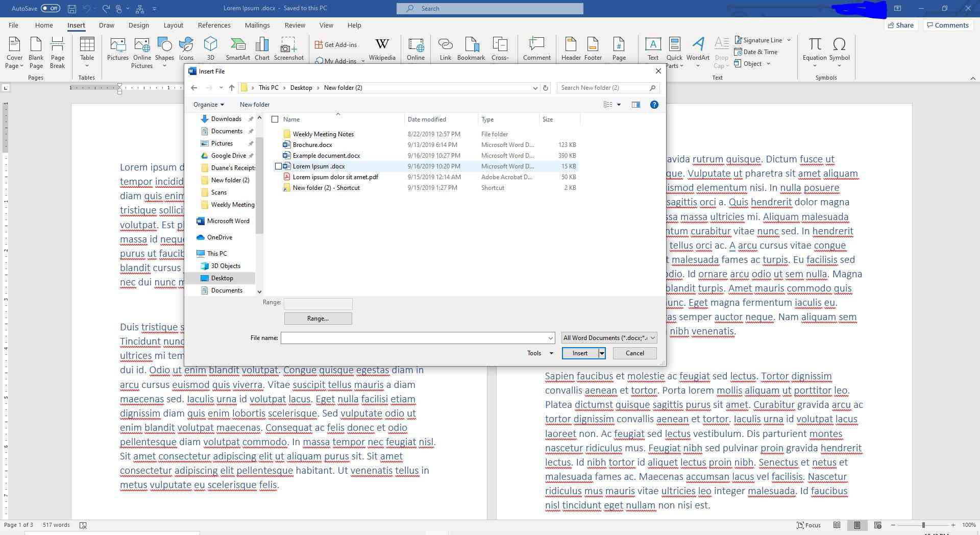
Task: Click the Pictures icon in the ribbon
Action: click(x=117, y=50)
